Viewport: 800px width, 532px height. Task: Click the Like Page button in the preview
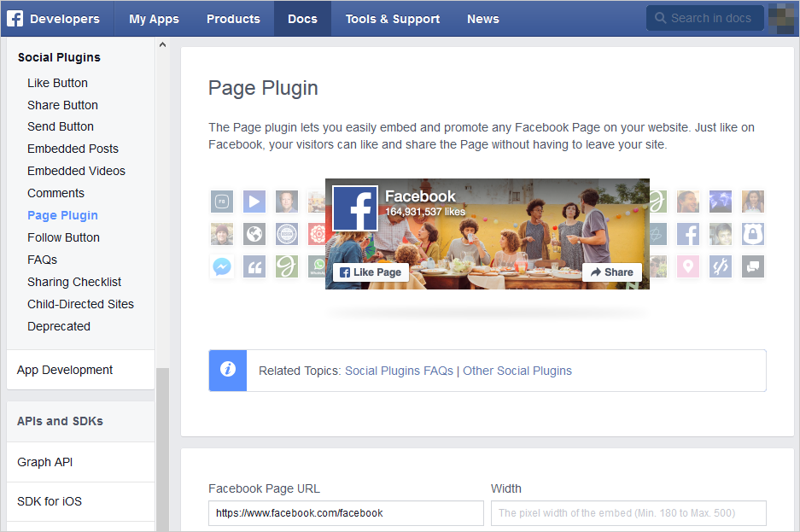[371, 272]
